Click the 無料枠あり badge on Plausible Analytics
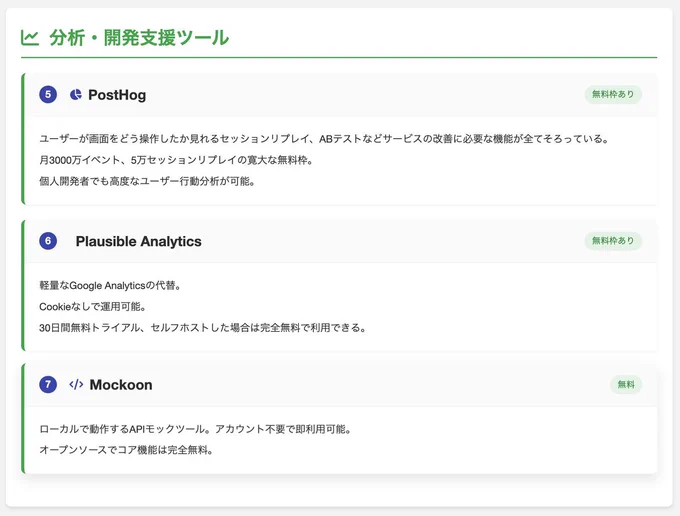This screenshot has height=516, width=680. click(613, 241)
